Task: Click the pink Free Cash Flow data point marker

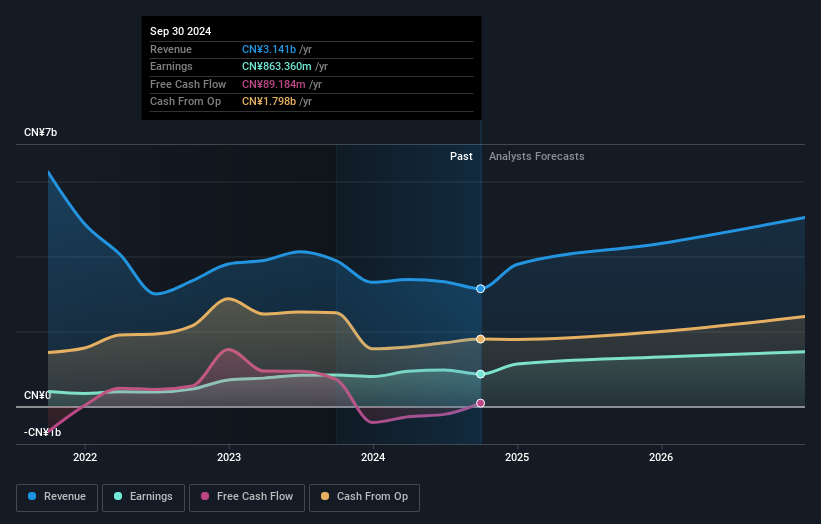Action: click(x=480, y=403)
